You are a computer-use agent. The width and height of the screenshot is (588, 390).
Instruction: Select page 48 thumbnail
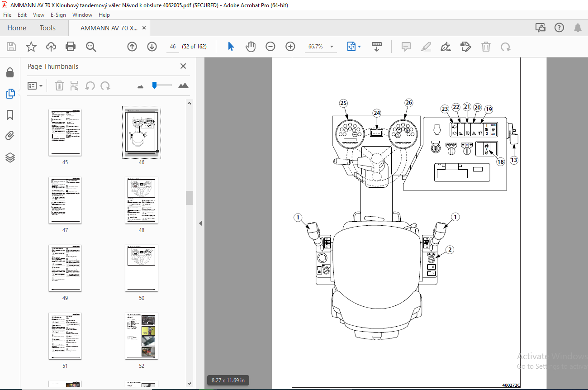click(142, 200)
